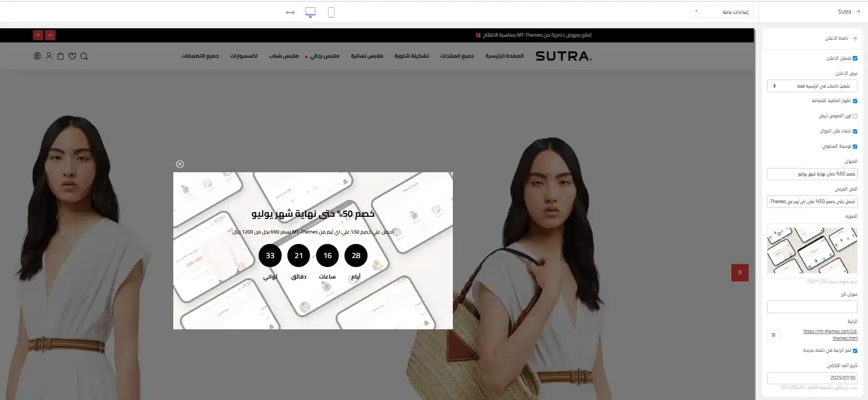Viewport: 868px width, 400px height.
Task: Open the إعدادات عامة dropdown
Action: tap(721, 12)
